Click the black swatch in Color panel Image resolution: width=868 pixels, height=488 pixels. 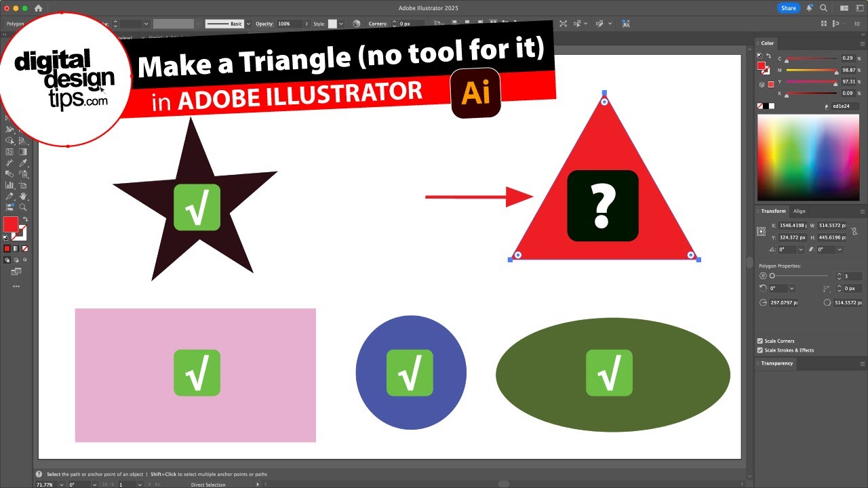tap(766, 106)
